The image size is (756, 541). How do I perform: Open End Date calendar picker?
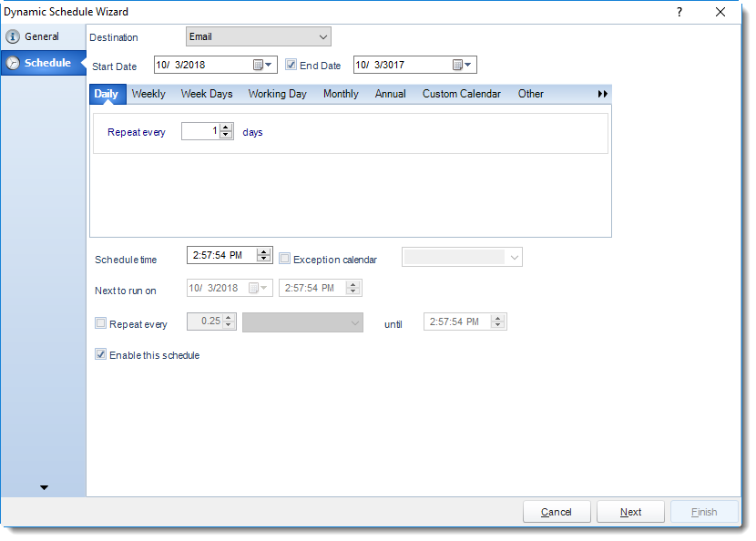click(462, 65)
